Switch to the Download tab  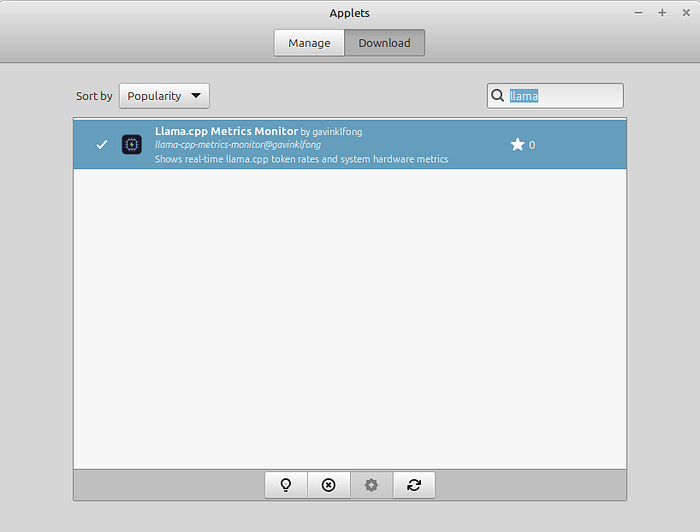coord(384,43)
